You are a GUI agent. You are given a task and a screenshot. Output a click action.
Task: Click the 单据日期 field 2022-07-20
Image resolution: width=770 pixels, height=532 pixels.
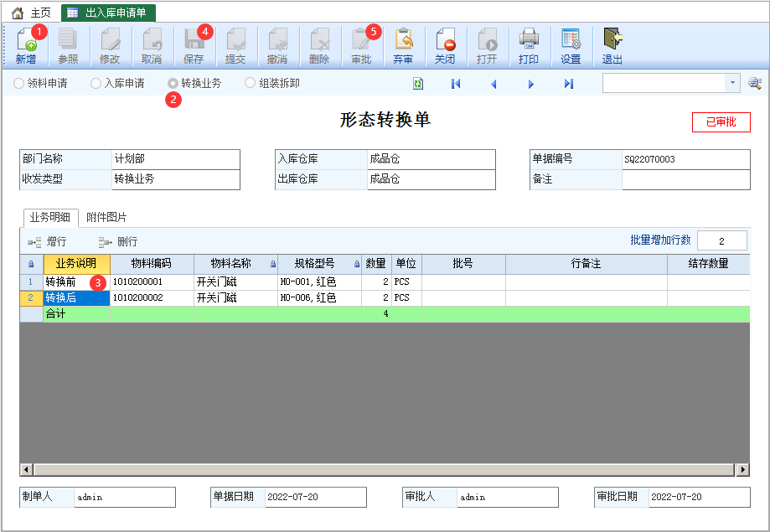pos(316,497)
